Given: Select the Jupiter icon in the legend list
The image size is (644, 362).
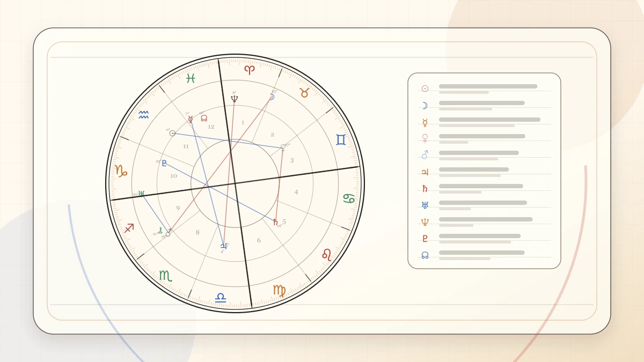Looking at the screenshot, I should pyautogui.click(x=425, y=172).
